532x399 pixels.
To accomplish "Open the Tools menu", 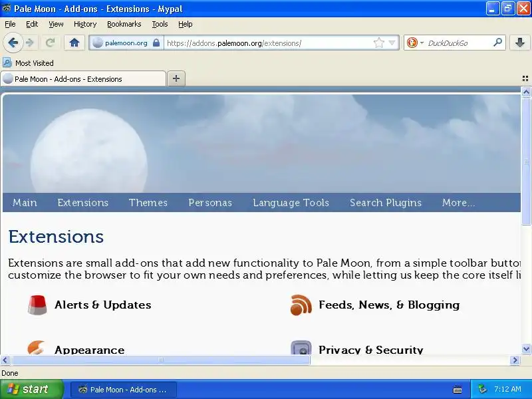I will pyautogui.click(x=160, y=24).
